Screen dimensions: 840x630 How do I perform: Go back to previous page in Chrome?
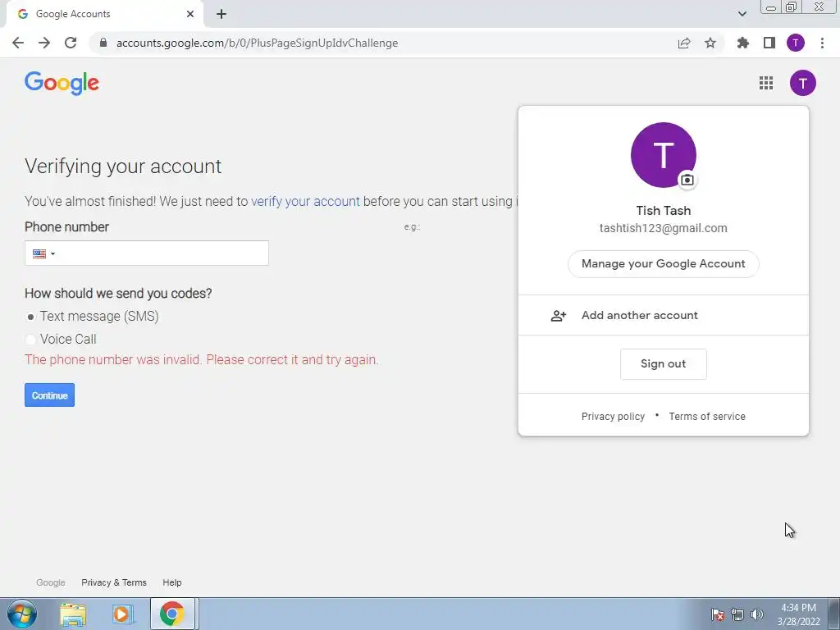point(18,43)
